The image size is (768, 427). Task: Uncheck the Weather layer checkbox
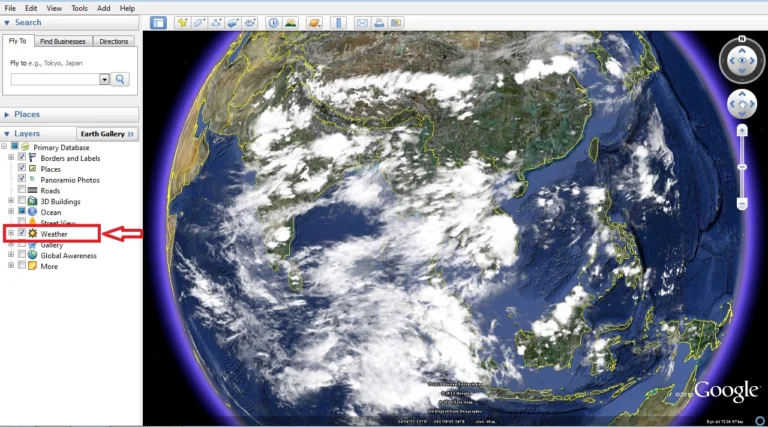click(22, 233)
